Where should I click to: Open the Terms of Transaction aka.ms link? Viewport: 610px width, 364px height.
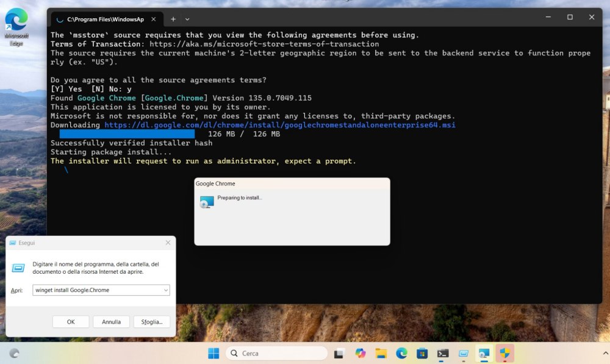pyautogui.click(x=264, y=44)
